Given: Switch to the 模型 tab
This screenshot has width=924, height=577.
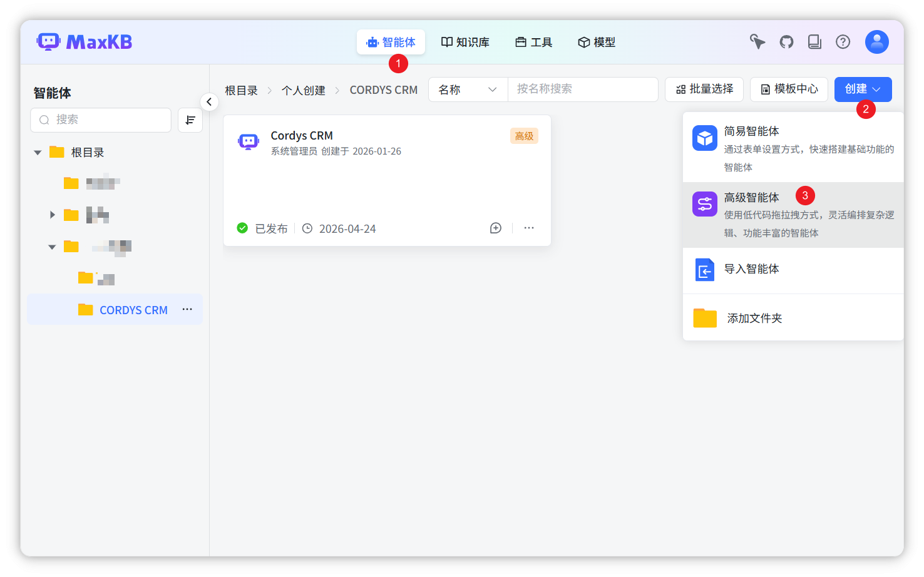Looking at the screenshot, I should click(x=597, y=42).
